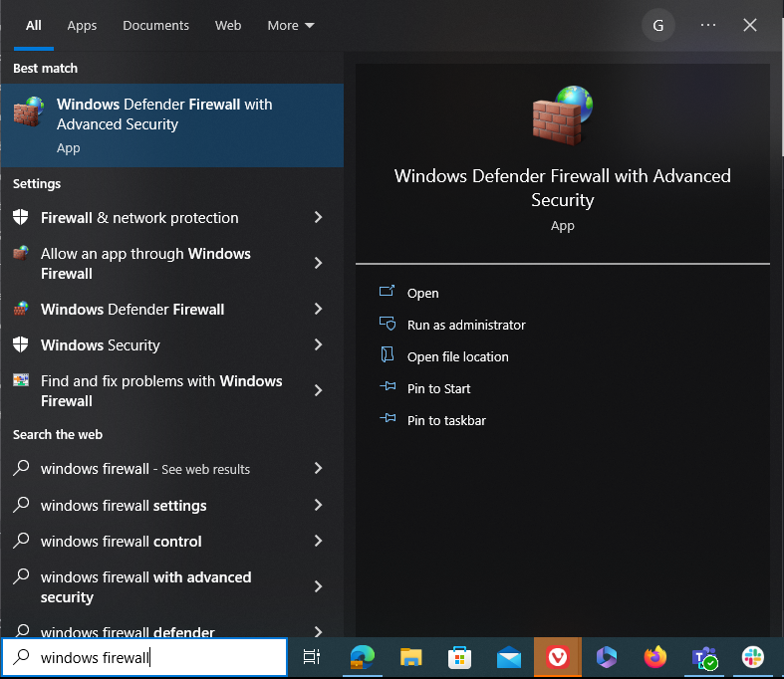Click the Allow an app through Windows Firewall icon

[x=21, y=253]
